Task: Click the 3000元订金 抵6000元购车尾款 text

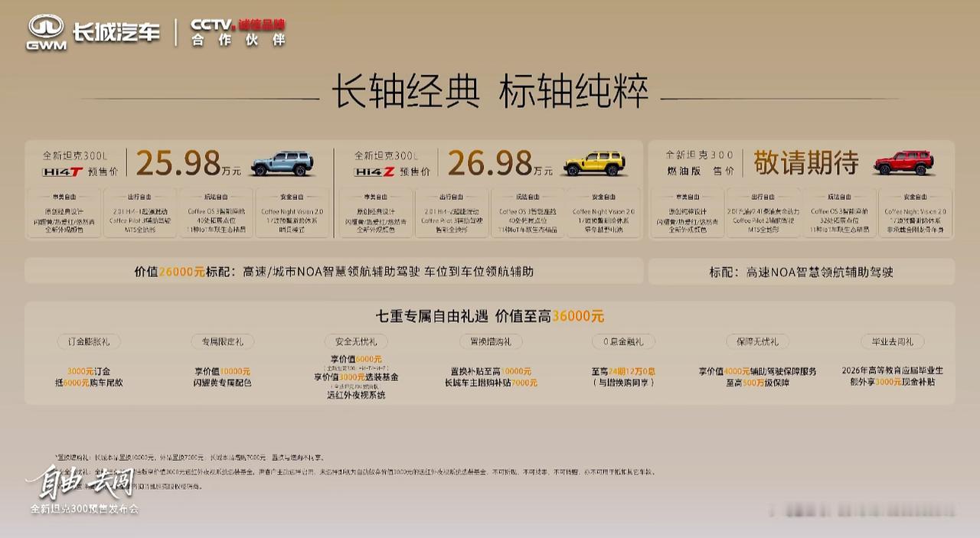Action: tap(88, 377)
